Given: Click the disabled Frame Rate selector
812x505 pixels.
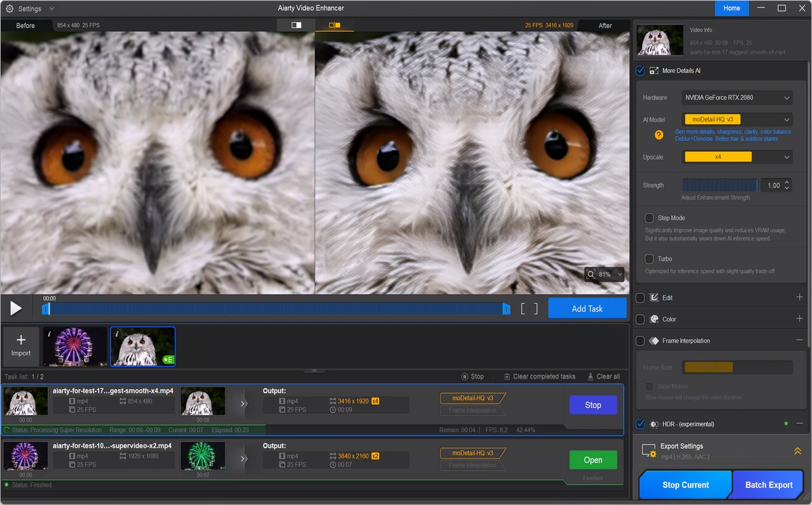Looking at the screenshot, I should tap(737, 368).
